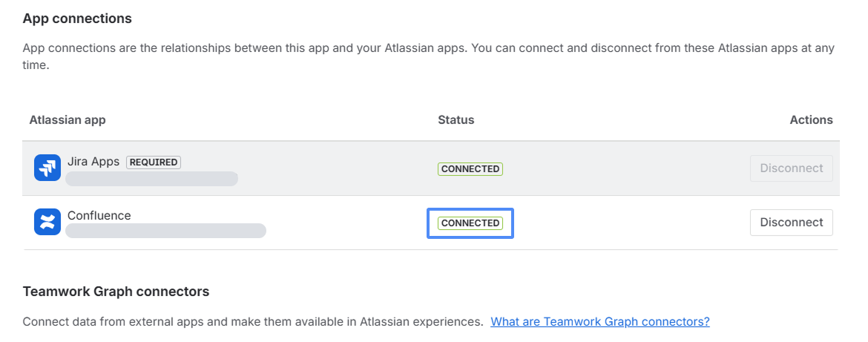The height and width of the screenshot is (342, 868).
Task: Click the Actions column header
Action: click(x=811, y=120)
